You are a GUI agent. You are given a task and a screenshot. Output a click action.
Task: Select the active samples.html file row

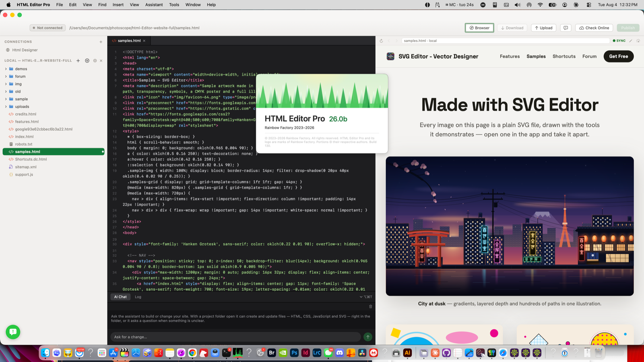click(54, 152)
